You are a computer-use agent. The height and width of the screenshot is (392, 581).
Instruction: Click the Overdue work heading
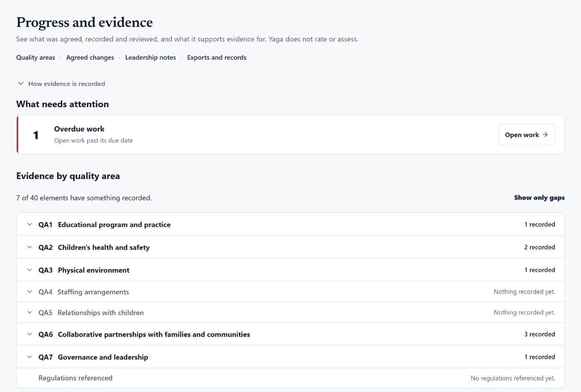pos(79,129)
